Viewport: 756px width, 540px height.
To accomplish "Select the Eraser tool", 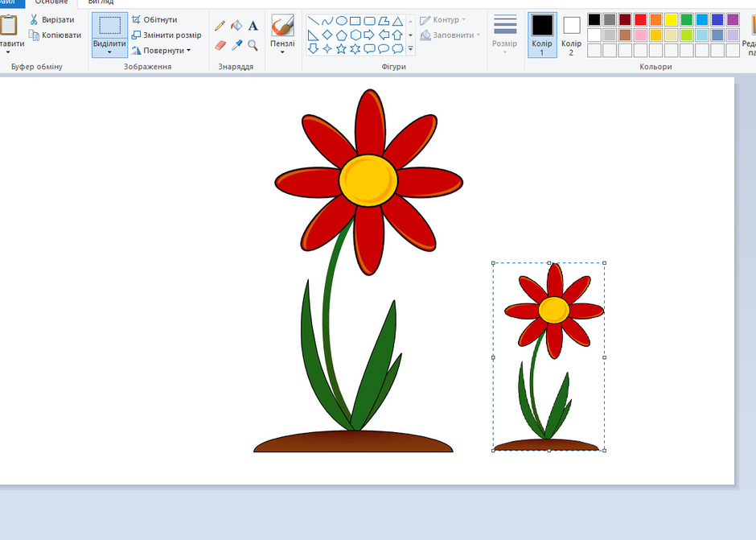I will (220, 45).
